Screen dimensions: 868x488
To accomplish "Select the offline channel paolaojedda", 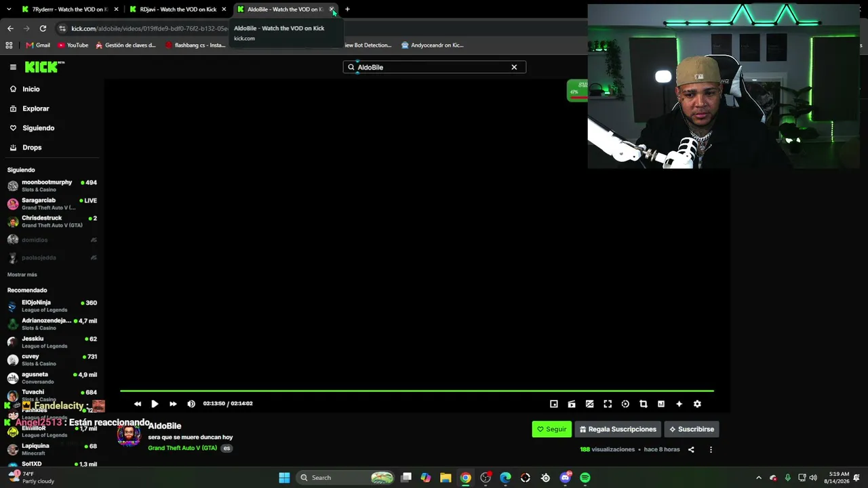I will [x=52, y=258].
